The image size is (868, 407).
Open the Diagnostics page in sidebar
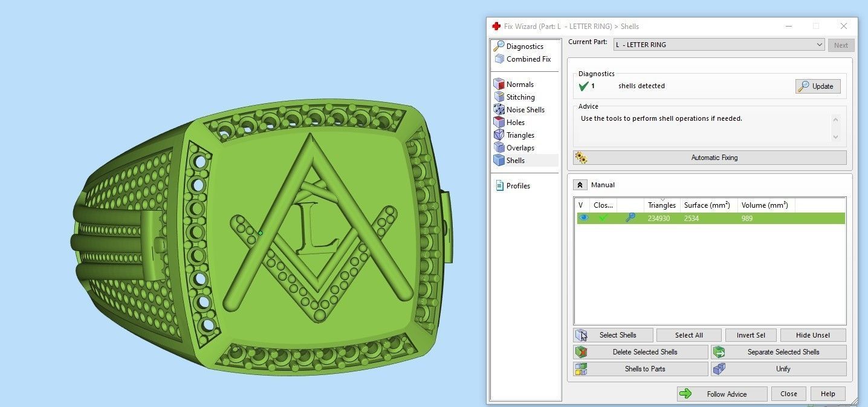(525, 46)
